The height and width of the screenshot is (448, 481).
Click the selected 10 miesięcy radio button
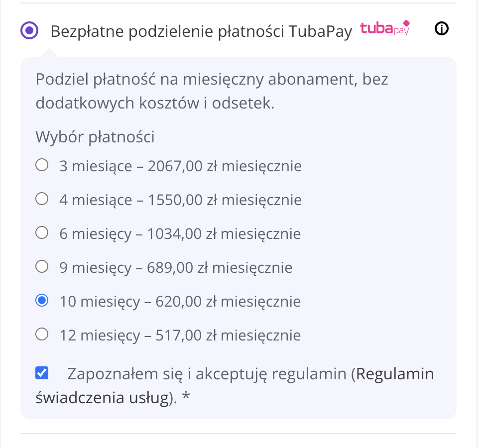point(42,300)
